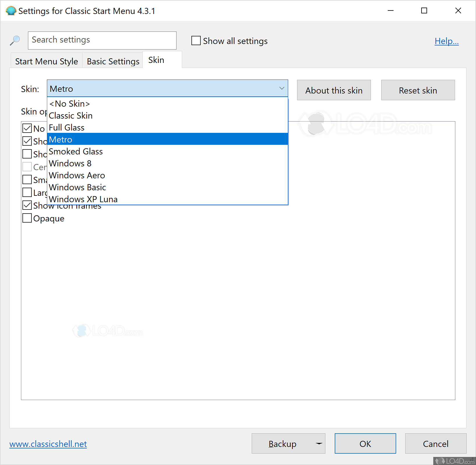Select the Skin tab
The image size is (476, 465).
pos(162,60)
